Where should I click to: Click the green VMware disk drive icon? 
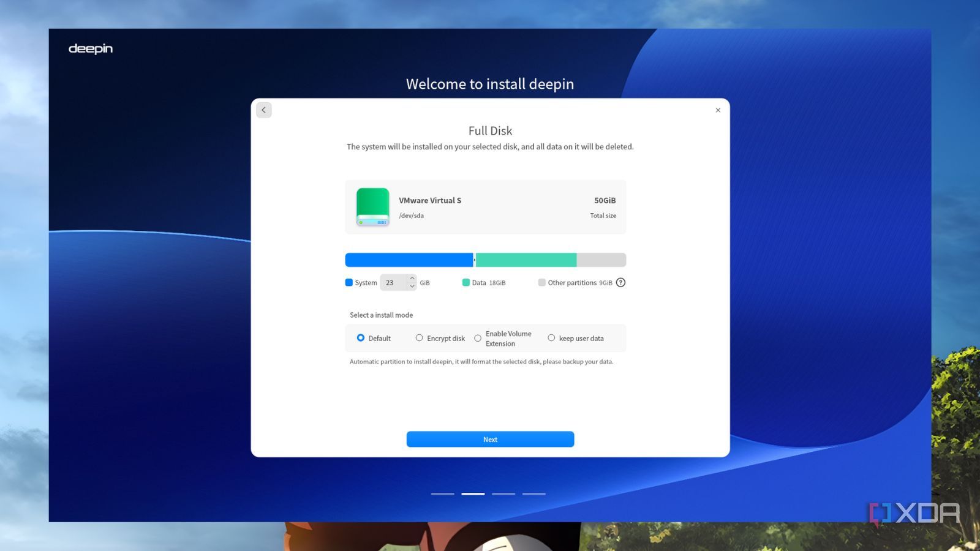tap(373, 207)
